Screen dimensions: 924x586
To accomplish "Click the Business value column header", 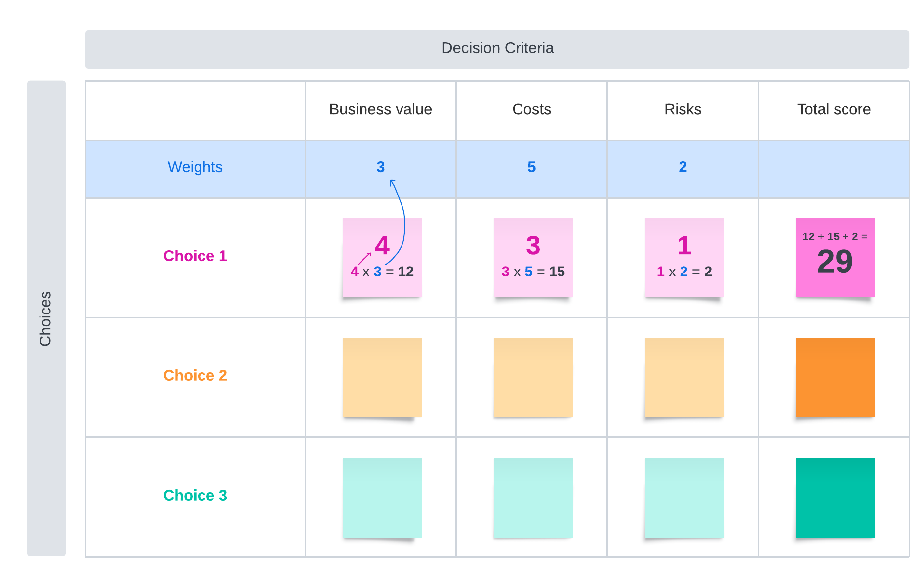I will [380, 109].
